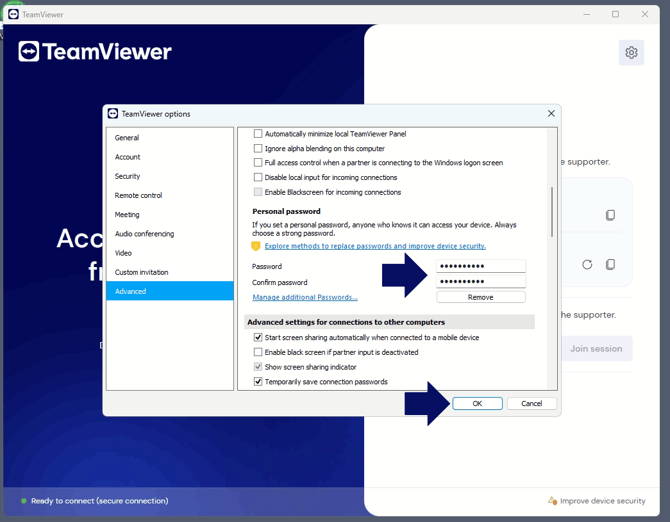This screenshot has height=522, width=670.
Task: Copy using the icon beside the refresh icon
Action: (611, 264)
